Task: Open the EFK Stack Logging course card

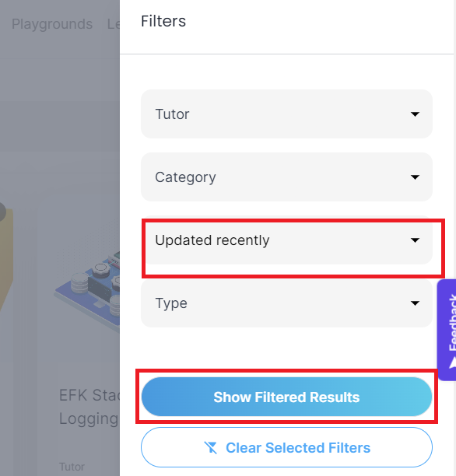Action: pos(89,407)
